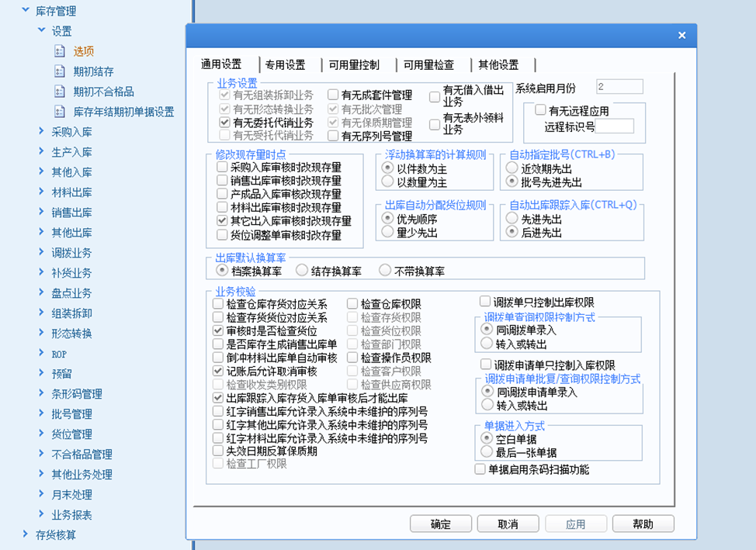Check 采购入库审核时改现存量

[x=222, y=167]
